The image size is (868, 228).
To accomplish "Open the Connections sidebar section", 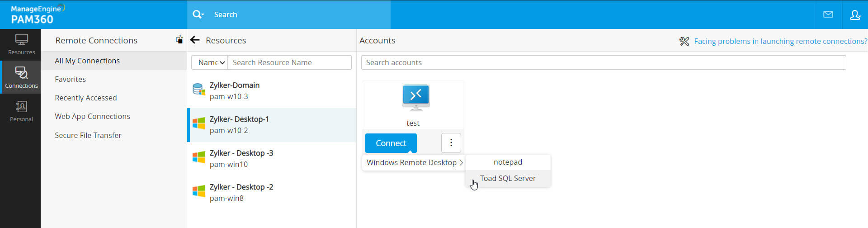I will pyautogui.click(x=21, y=77).
